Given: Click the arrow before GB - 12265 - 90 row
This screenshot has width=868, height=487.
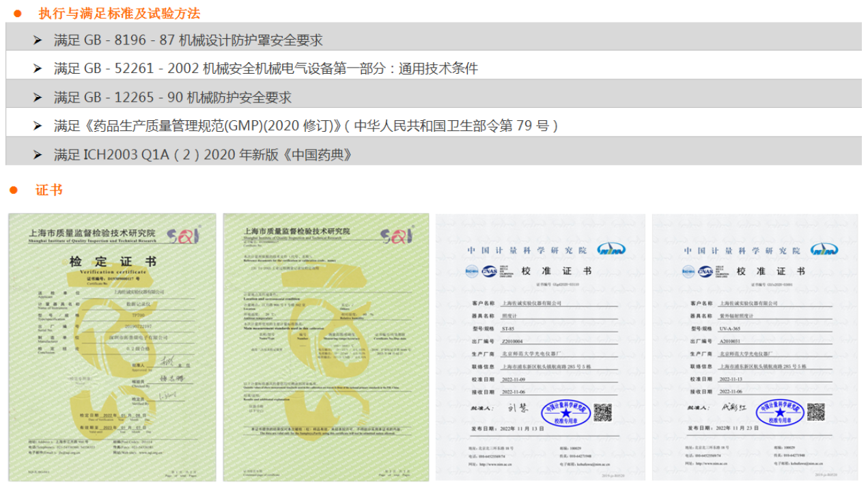Looking at the screenshot, I should [38, 98].
